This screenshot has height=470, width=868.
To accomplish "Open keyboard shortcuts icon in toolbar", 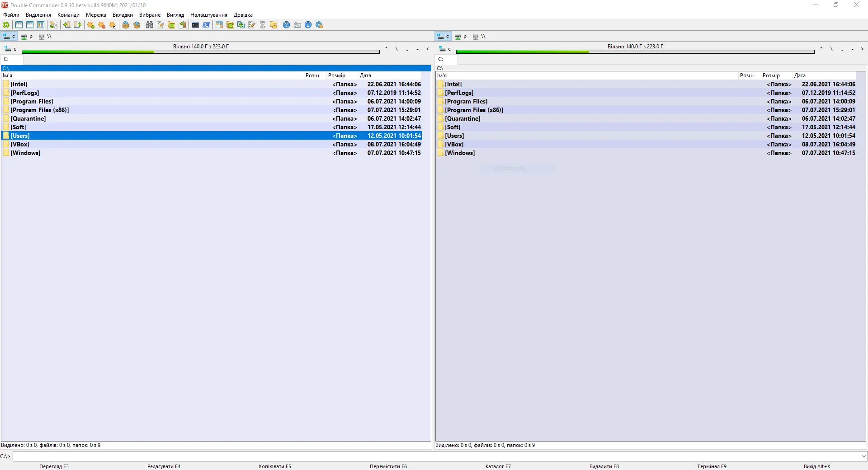I will coord(297,25).
